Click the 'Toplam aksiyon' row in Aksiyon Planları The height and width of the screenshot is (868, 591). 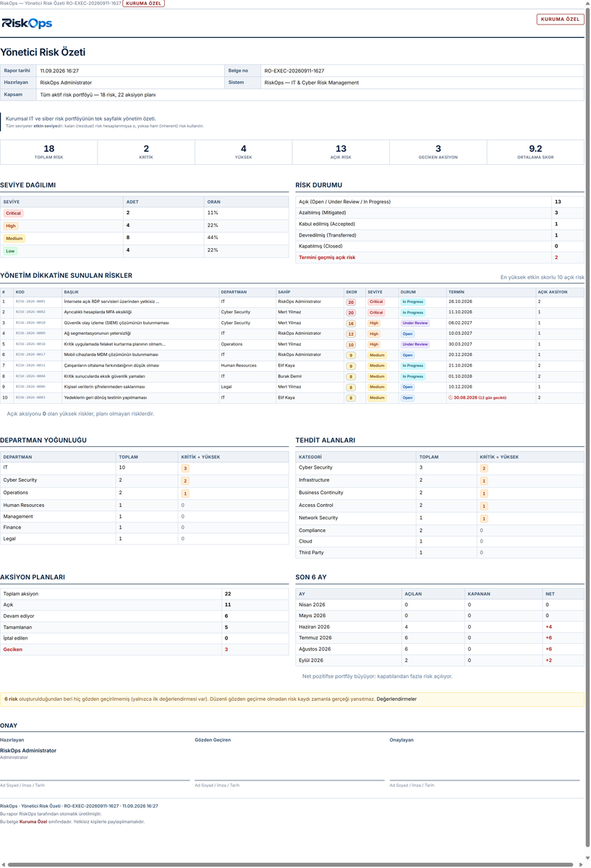145,594
